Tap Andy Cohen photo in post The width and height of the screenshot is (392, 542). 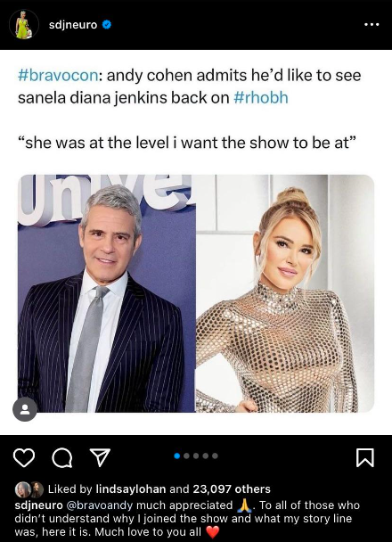(x=107, y=293)
